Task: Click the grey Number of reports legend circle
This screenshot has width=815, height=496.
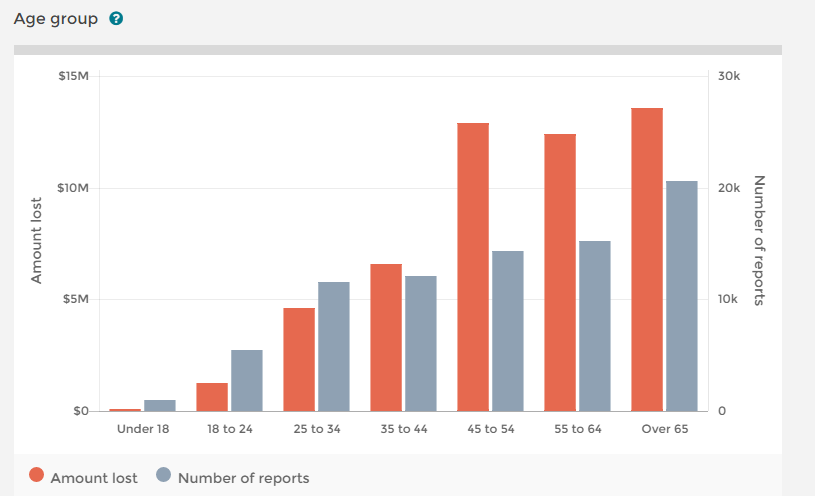Action: click(164, 477)
